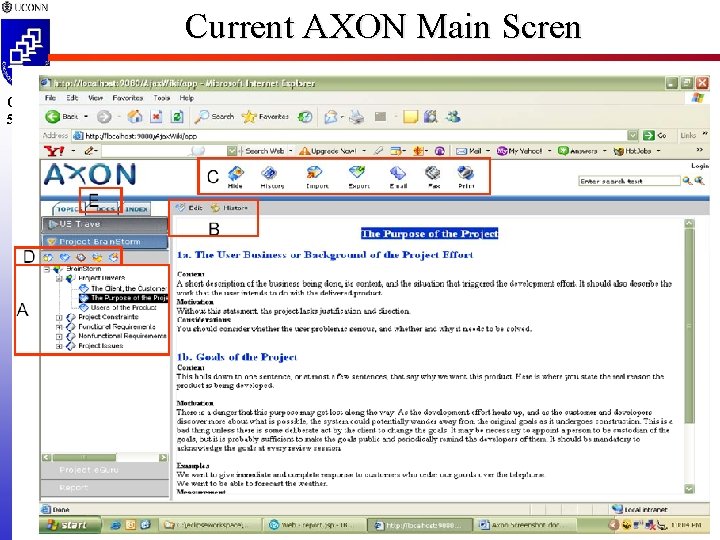
Task: Open the Search Web dropdown arrow
Action: (x=290, y=151)
